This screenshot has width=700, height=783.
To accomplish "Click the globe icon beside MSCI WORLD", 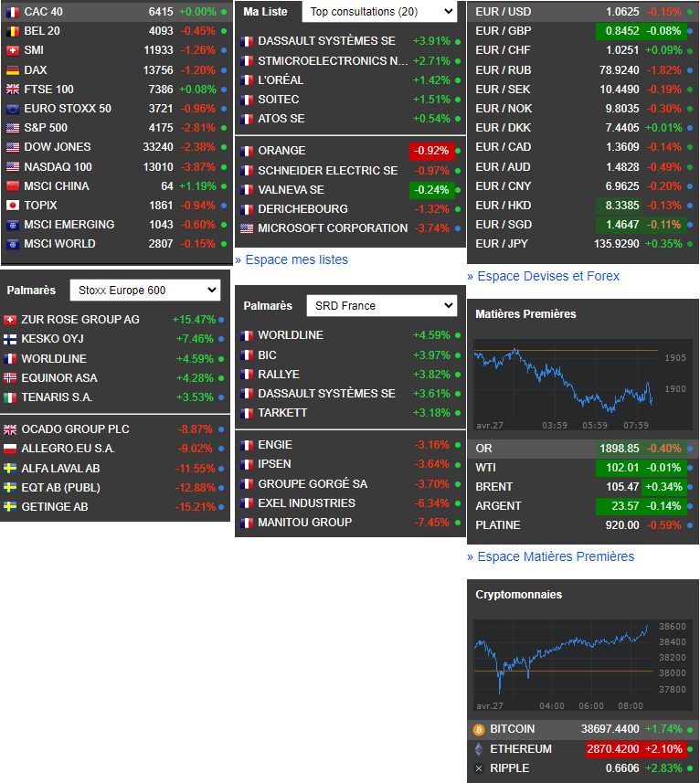I will coord(13,244).
